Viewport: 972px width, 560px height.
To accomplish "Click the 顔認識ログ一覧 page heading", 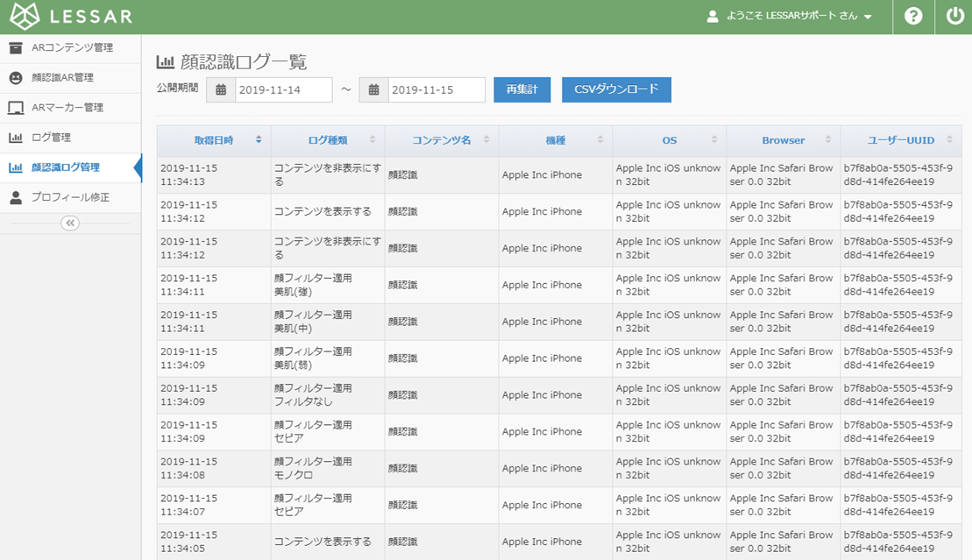I will click(x=244, y=61).
